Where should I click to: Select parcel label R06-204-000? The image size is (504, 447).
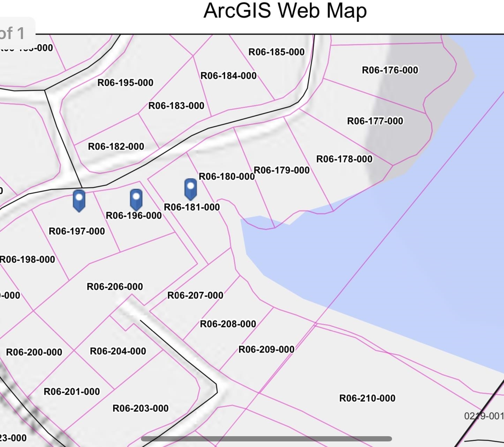click(118, 351)
